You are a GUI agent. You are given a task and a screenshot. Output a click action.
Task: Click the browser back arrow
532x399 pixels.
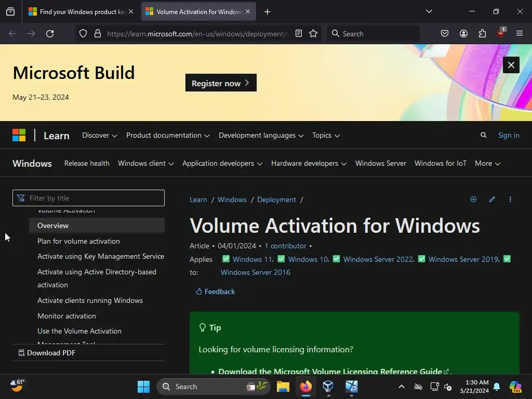point(12,34)
